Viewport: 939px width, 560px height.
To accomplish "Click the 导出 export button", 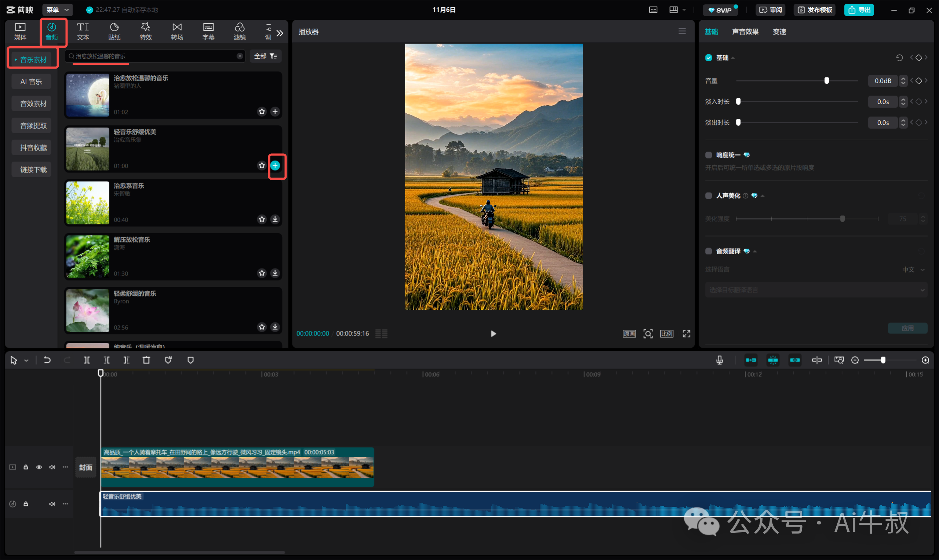I will pos(859,10).
